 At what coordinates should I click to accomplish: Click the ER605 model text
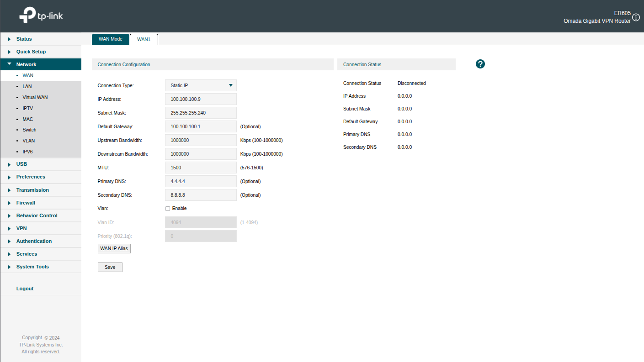click(x=623, y=13)
